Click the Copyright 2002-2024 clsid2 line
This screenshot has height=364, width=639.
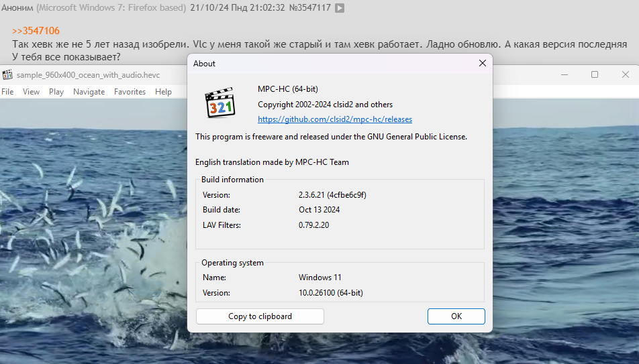[x=325, y=104]
